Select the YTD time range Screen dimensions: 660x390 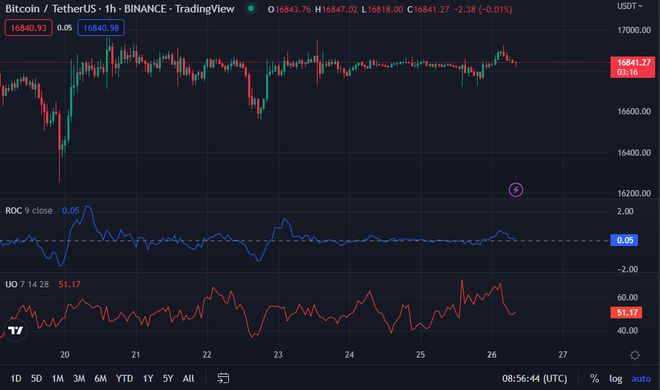tap(124, 378)
